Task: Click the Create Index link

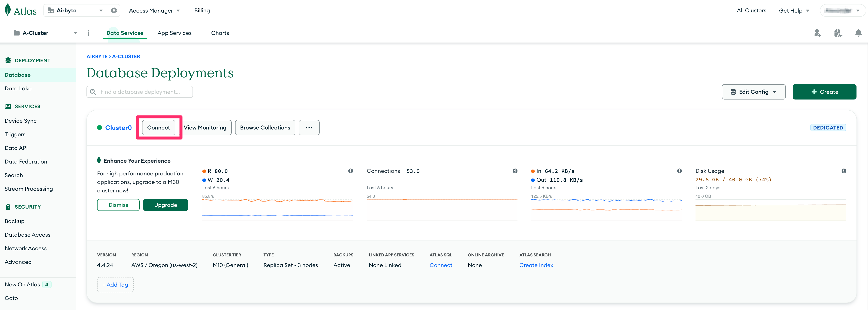Action: (536, 265)
